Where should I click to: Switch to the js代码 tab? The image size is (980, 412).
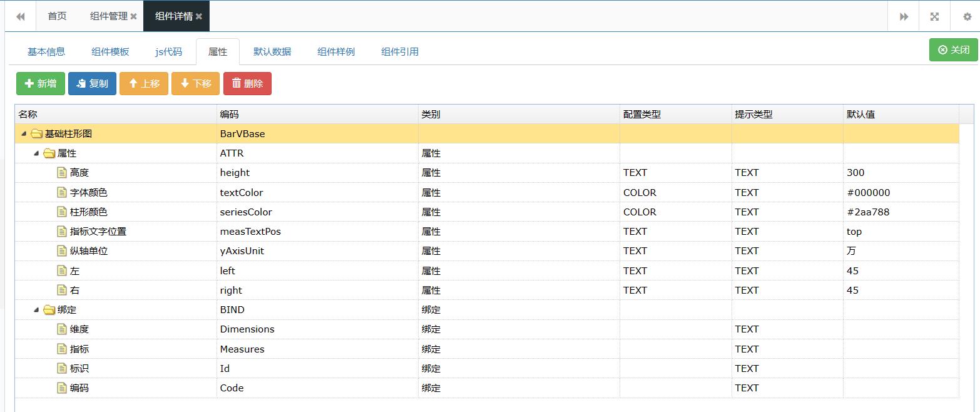[168, 52]
